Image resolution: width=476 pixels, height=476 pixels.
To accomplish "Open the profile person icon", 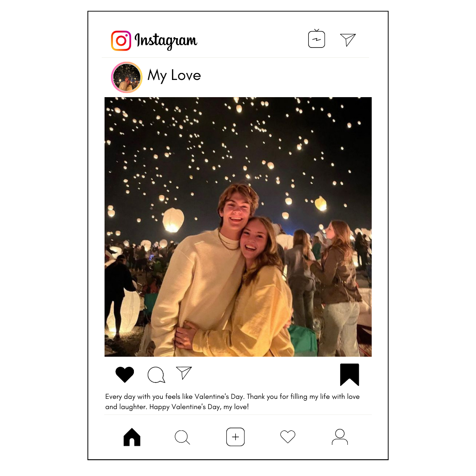I will (x=340, y=437).
